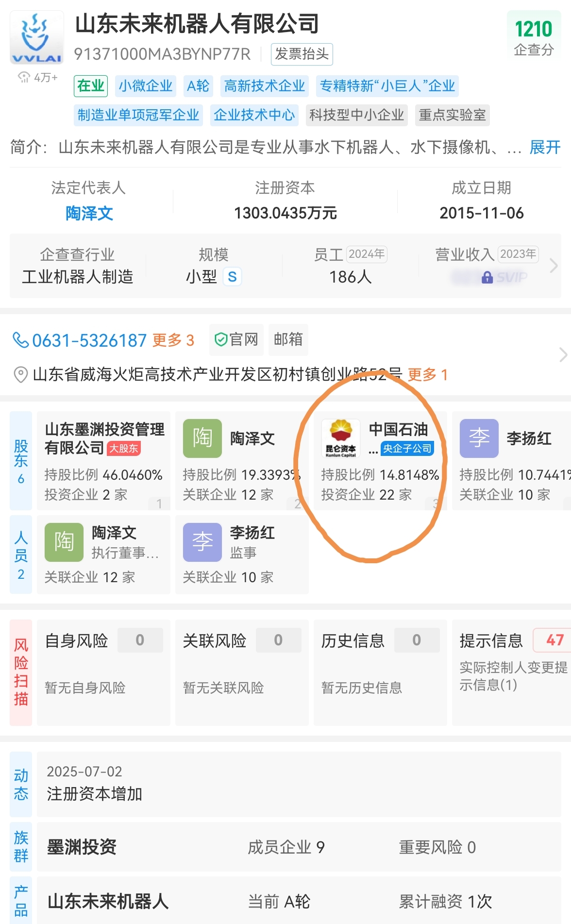Open 陶泽文 执行董事 personnel card

103,554
